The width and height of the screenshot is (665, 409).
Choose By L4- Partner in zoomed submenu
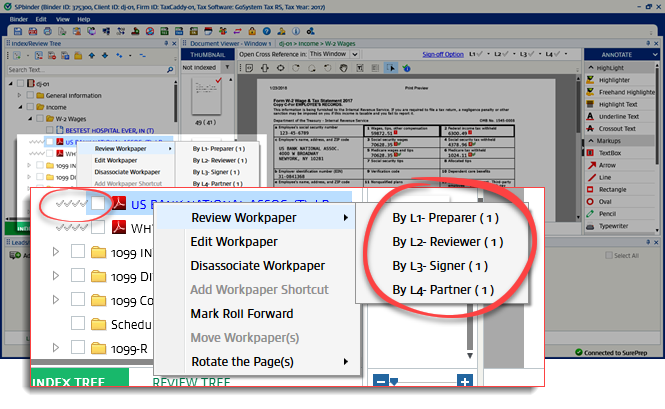point(443,289)
